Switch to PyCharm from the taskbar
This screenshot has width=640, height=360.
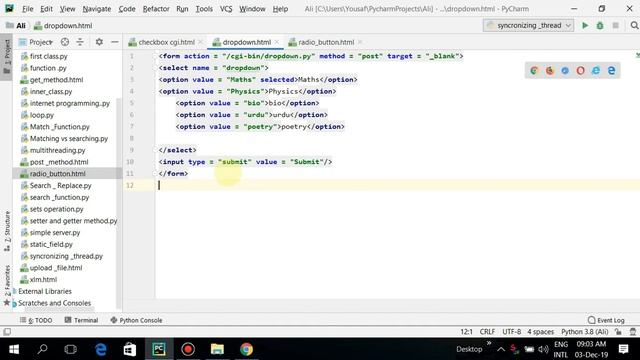(159, 349)
